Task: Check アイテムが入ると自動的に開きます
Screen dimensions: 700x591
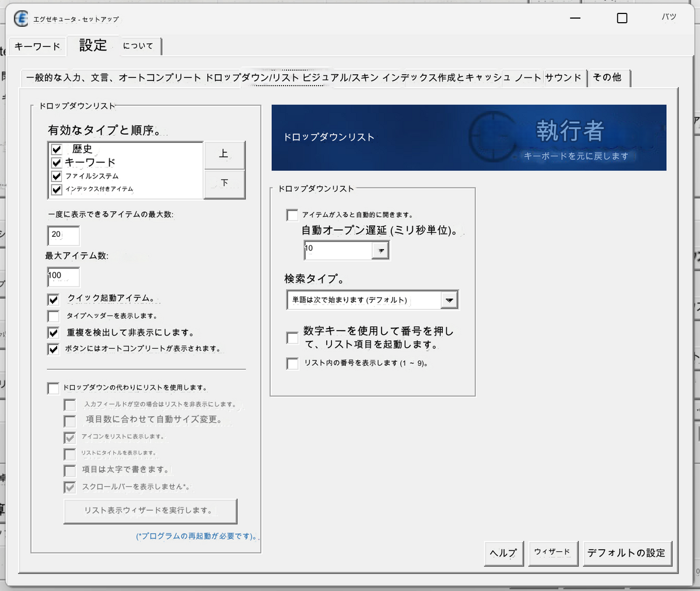Action: pos(292,215)
